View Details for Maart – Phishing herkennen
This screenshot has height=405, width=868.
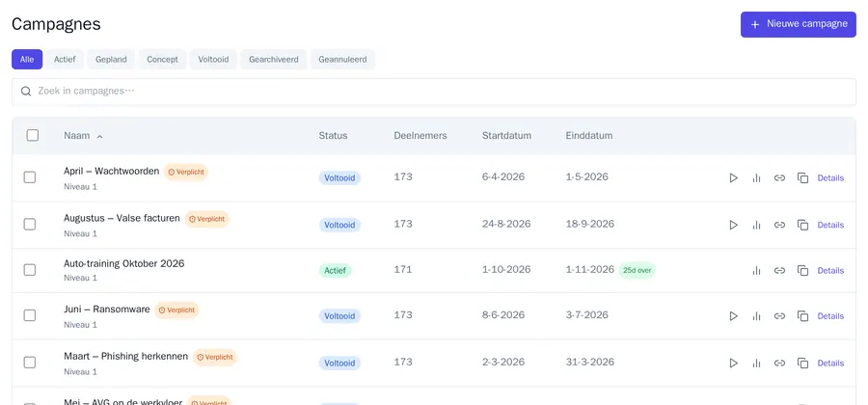pos(830,364)
